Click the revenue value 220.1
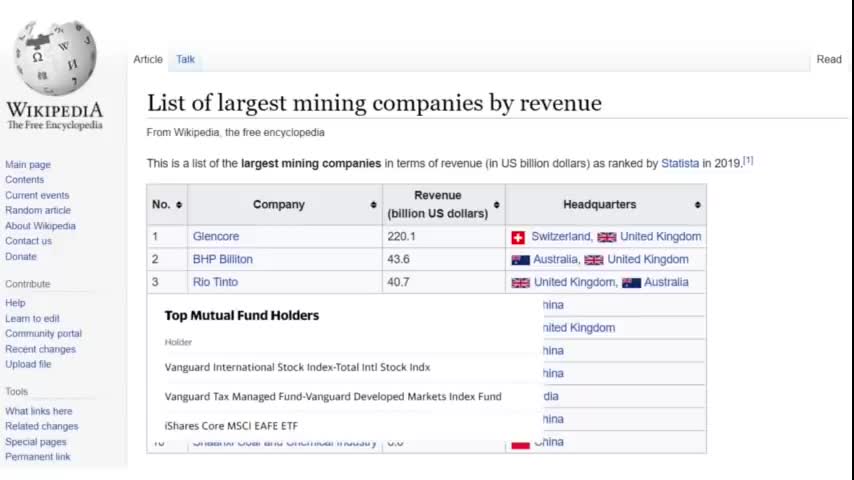The height and width of the screenshot is (480, 854). [x=401, y=236]
